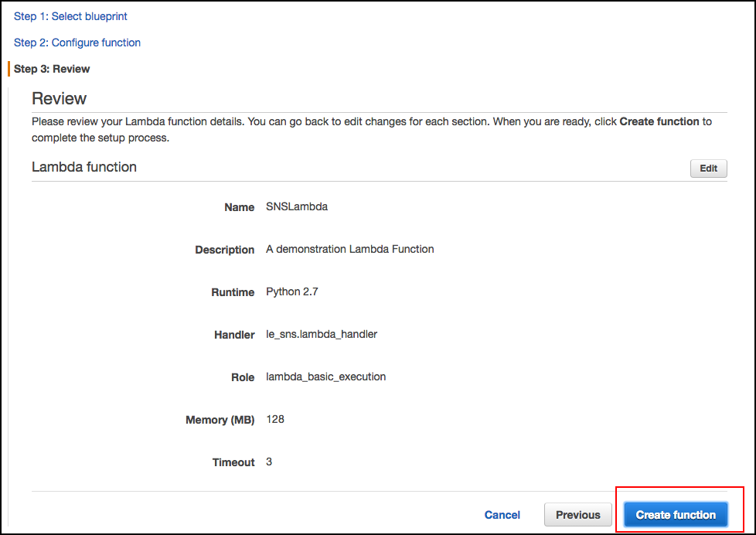Screen dimensions: 756x535
Task: Cancel the Lambda setup process
Action: (502, 515)
